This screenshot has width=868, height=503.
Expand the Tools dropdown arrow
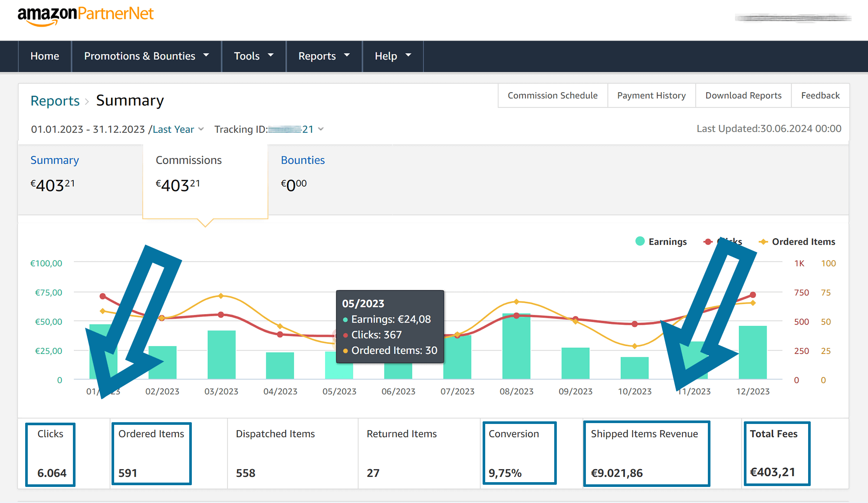point(271,55)
